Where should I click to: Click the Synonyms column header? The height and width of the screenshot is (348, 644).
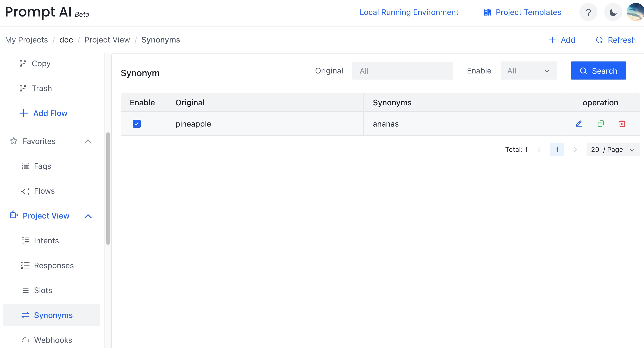[x=462, y=102]
